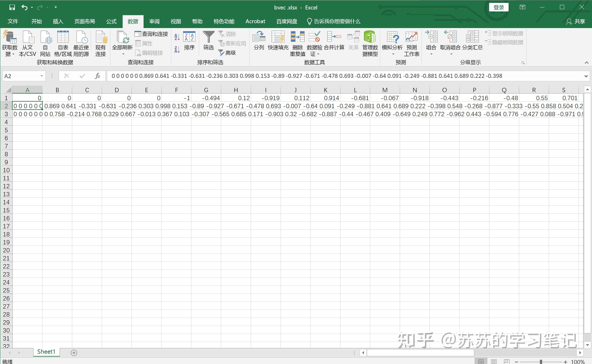This screenshot has height=364, width=592.
Task: Expand the Name Box dropdown arrow
Action: pyautogui.click(x=42, y=76)
